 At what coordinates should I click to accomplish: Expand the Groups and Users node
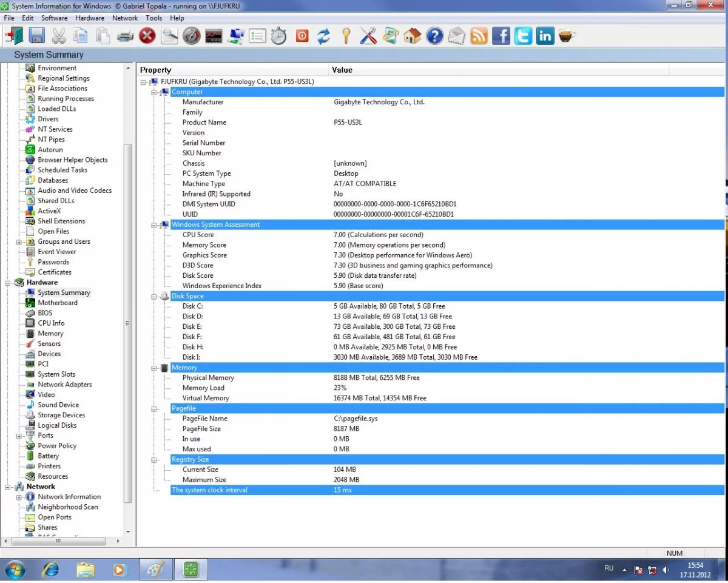pos(19,241)
